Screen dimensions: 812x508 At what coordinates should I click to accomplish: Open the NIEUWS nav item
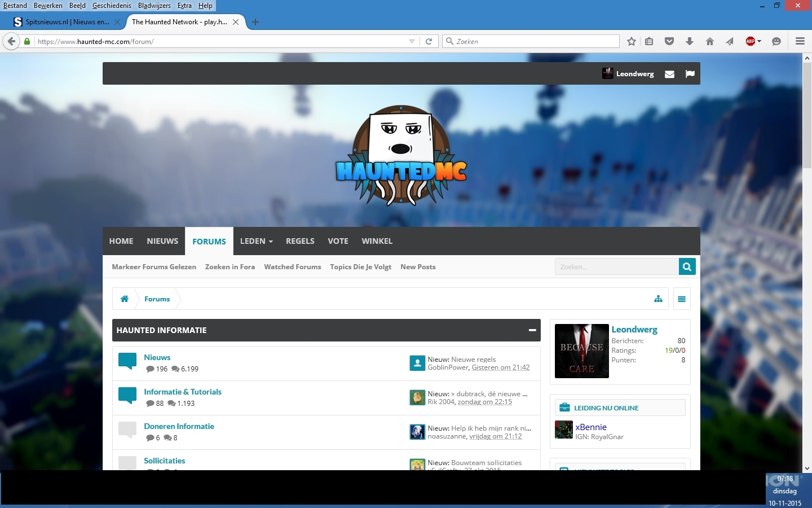pyautogui.click(x=162, y=241)
